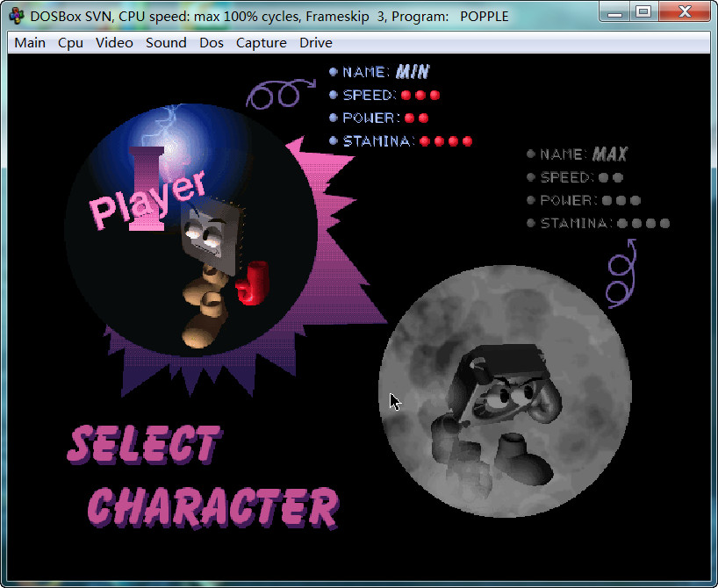This screenshot has height=588, width=718.
Task: Click the DOSBox icon in title bar
Action: 17,16
